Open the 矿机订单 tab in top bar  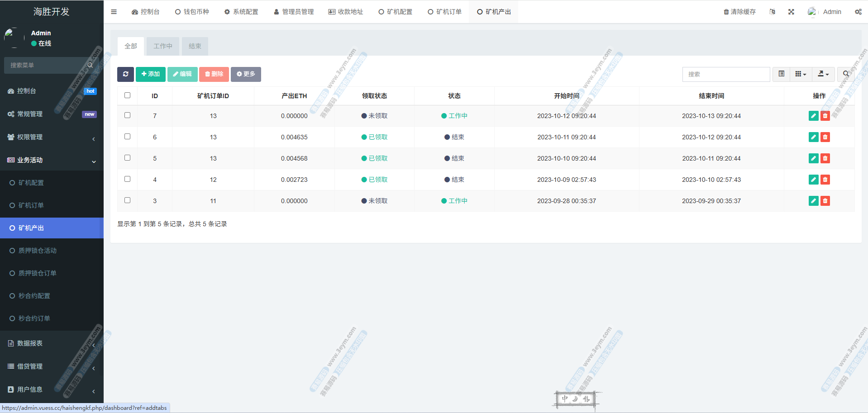[x=444, y=12]
